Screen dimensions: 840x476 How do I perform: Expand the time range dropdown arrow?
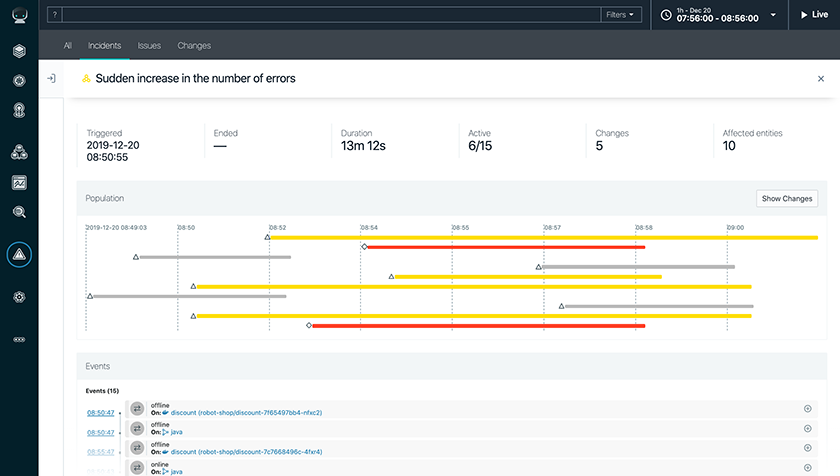pos(773,15)
